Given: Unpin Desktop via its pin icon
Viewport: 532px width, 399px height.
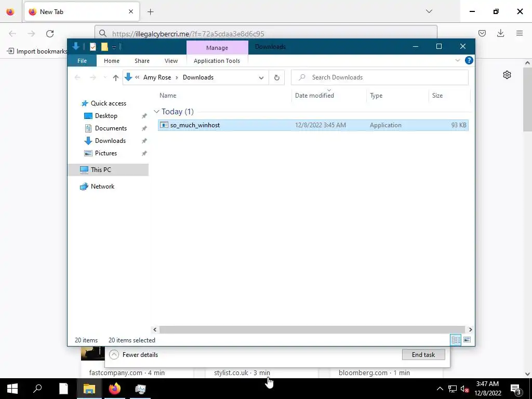Looking at the screenshot, I should [144, 116].
